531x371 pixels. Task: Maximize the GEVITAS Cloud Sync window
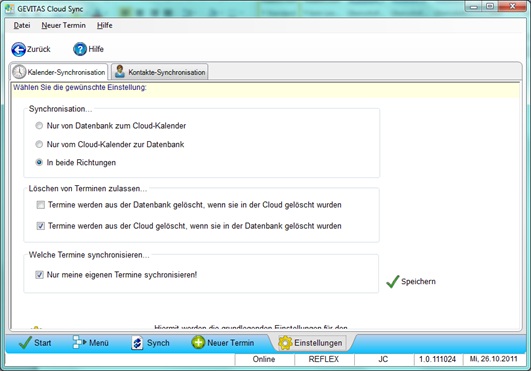[x=490, y=7]
